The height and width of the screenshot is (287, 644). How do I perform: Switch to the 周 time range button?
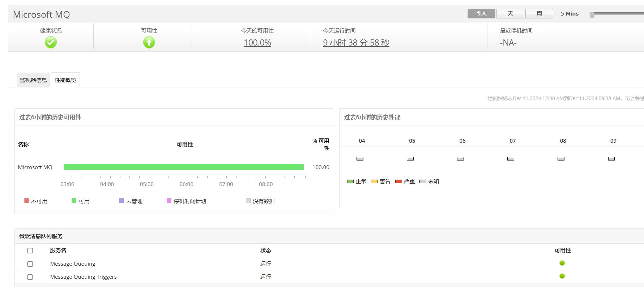pyautogui.click(x=539, y=14)
